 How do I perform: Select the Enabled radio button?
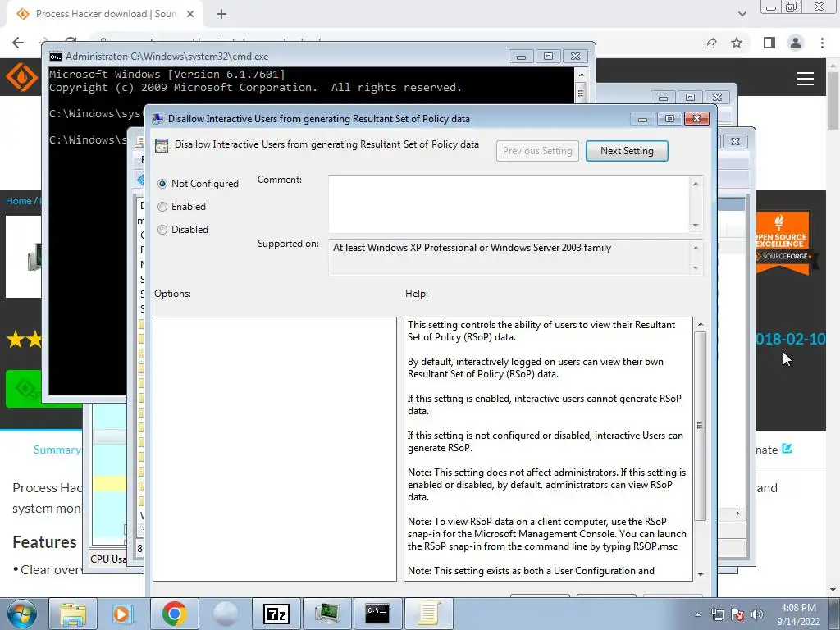click(162, 207)
